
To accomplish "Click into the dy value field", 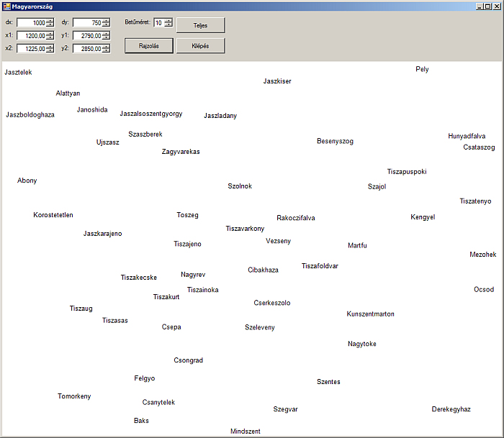I will (86, 23).
